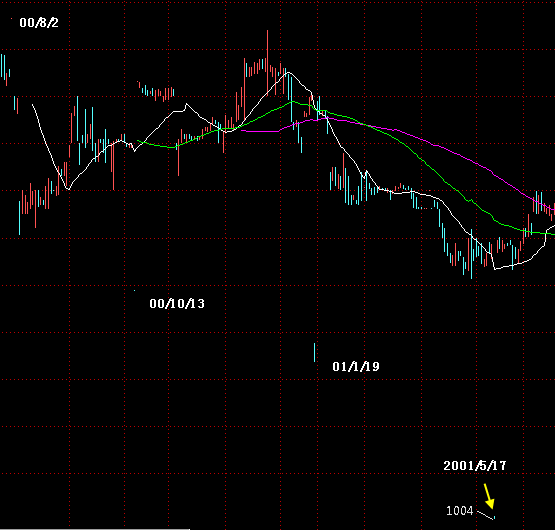Click the yellow arrow pointing at 1004 low
This screenshot has height=530, width=555.
(x=489, y=496)
